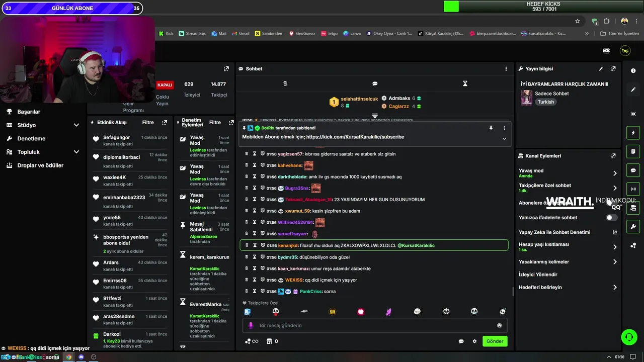This screenshot has width=644, height=362.
Task: Open Denetleme in the left sidebar
Action: (x=31, y=138)
